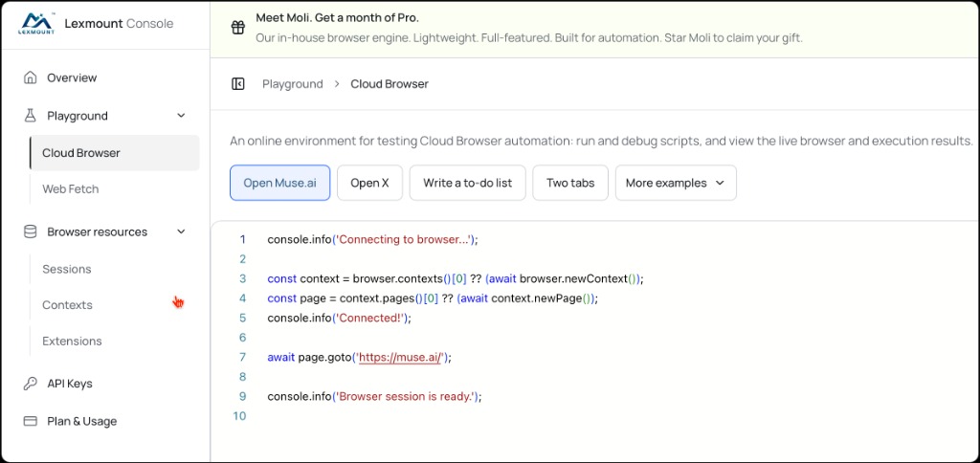Click the Lexmount Console title text
The height and width of the screenshot is (463, 980).
coord(120,24)
